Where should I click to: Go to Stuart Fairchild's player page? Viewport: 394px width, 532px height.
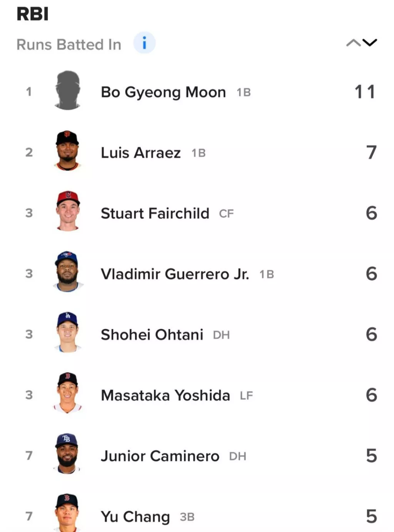click(x=155, y=213)
